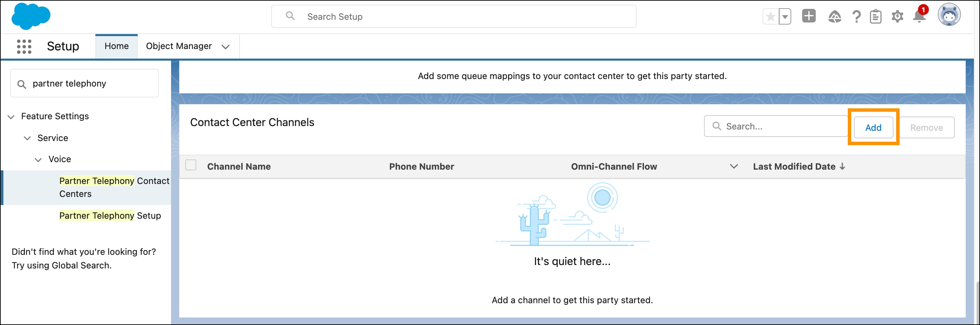Collapse the Service tree node

pyautogui.click(x=27, y=138)
